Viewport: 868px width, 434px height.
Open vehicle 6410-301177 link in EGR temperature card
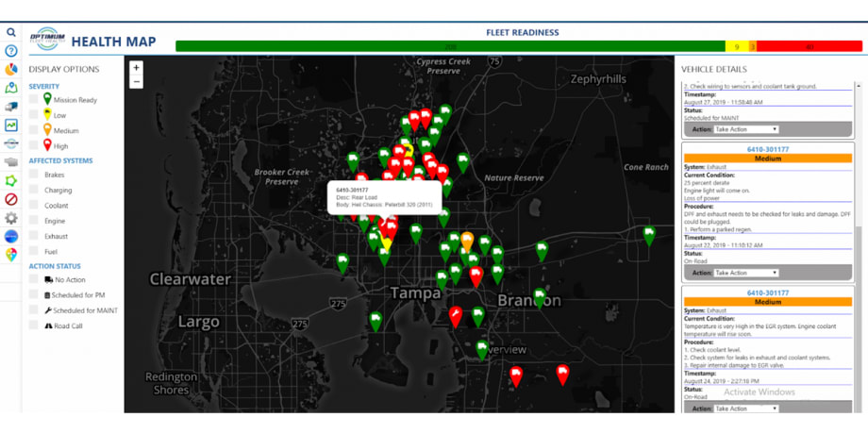768,292
